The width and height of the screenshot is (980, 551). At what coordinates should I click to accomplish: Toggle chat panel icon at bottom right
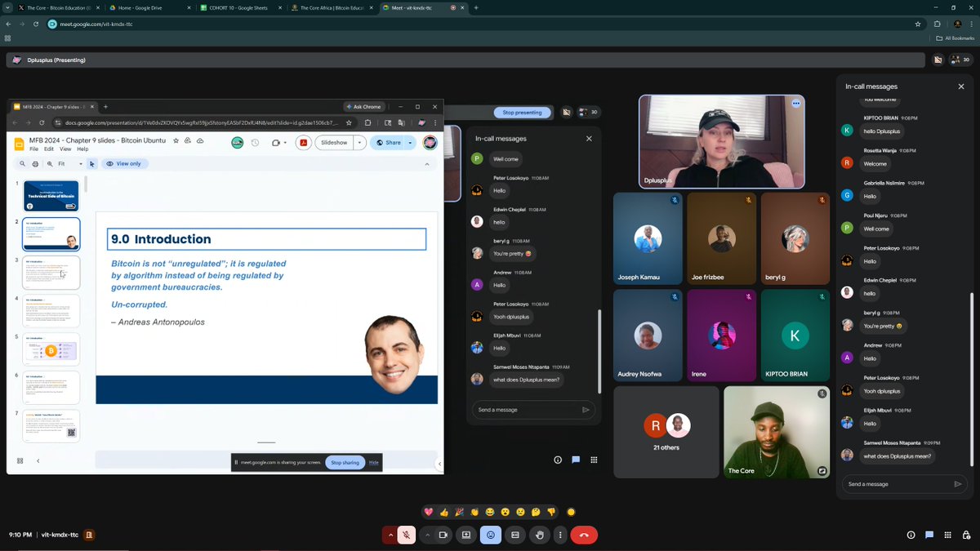[x=929, y=535]
